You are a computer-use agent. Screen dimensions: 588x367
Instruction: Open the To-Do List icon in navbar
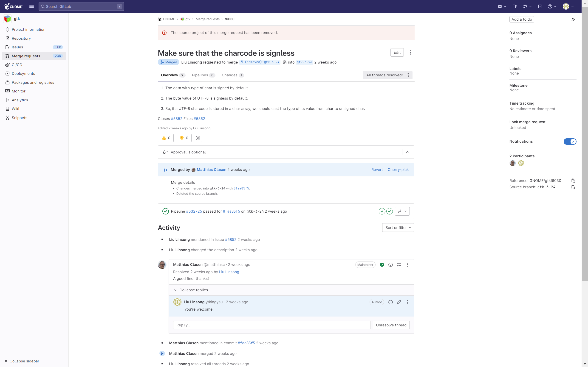coord(540,7)
